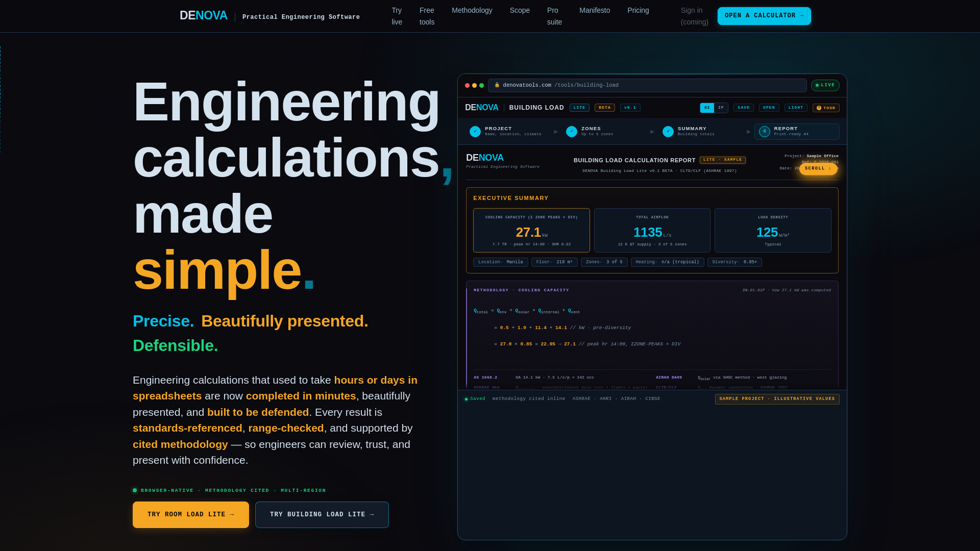Go to the Methodology page

(472, 10)
